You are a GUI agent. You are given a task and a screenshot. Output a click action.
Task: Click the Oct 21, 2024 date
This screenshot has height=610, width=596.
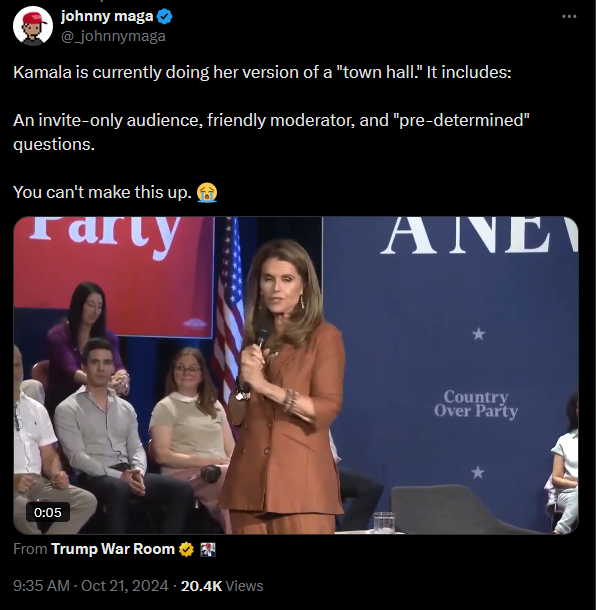click(x=124, y=585)
